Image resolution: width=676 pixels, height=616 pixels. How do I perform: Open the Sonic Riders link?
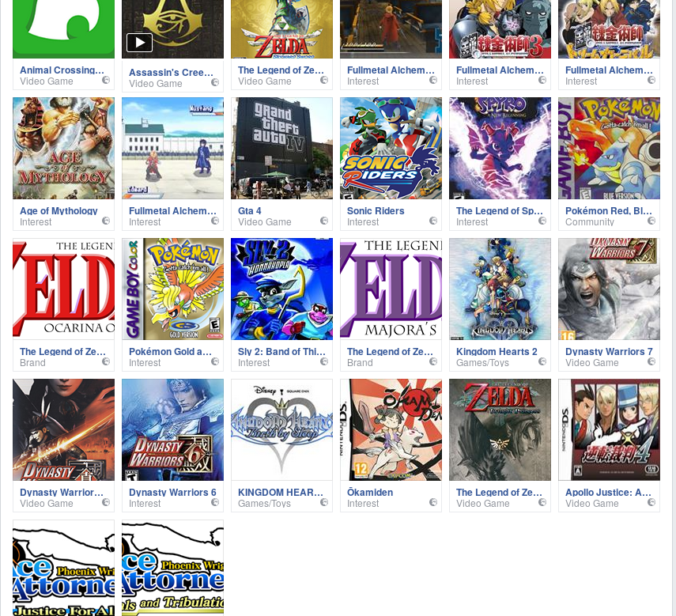pos(376,211)
